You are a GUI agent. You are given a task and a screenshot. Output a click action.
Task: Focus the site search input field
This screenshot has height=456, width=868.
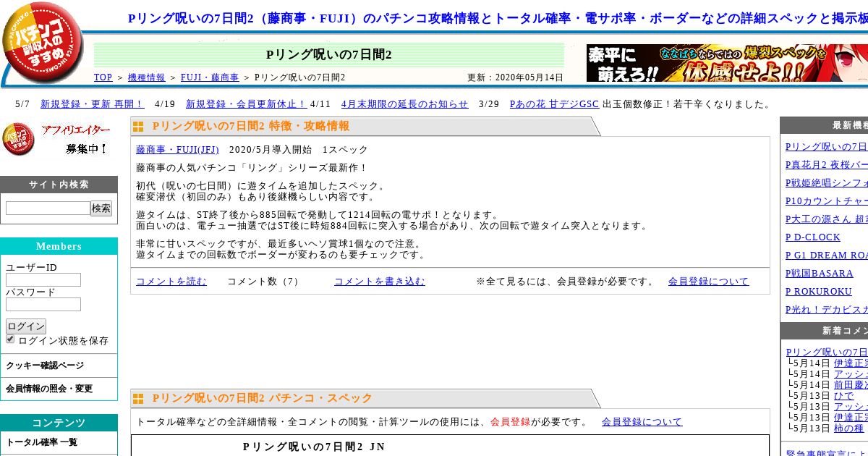(x=48, y=208)
